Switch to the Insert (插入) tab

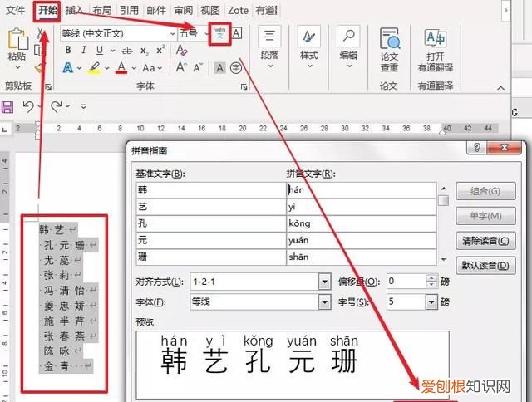(74, 10)
